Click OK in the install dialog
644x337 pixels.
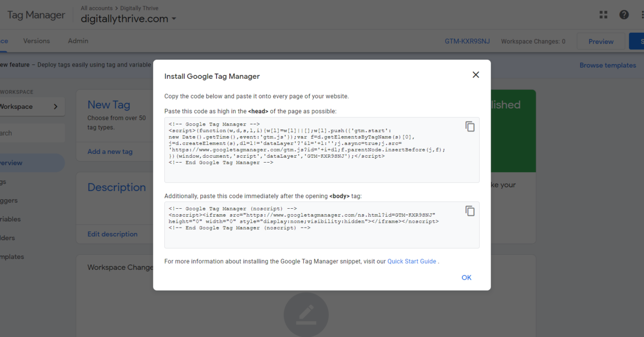[x=466, y=277]
